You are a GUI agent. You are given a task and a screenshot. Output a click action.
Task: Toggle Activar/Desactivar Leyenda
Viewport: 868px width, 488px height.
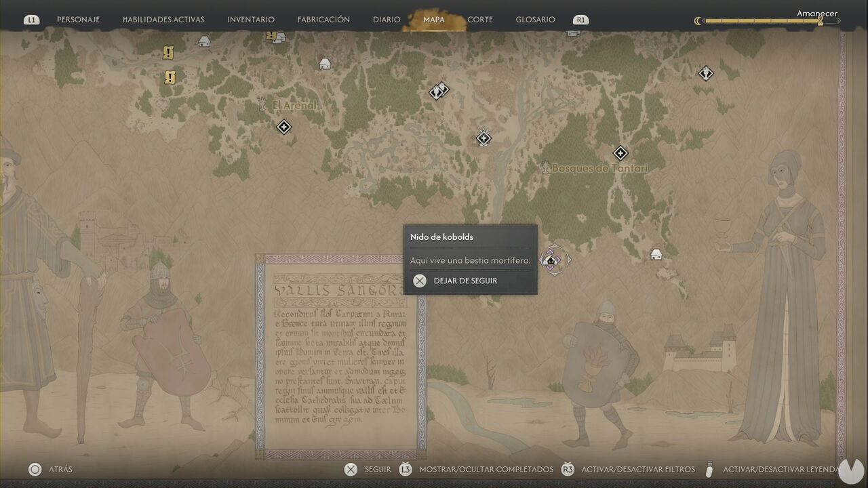pyautogui.click(x=781, y=469)
